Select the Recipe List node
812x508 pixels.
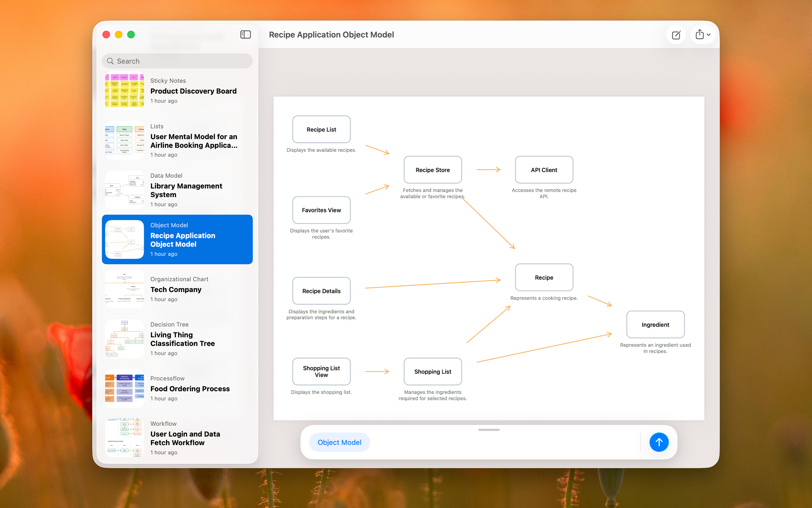point(321,129)
